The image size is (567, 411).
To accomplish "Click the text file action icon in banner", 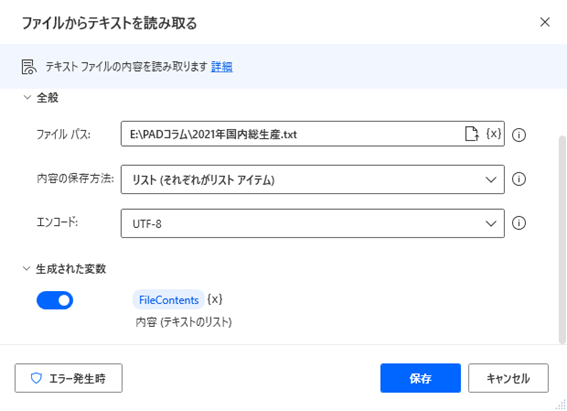I will pyautogui.click(x=29, y=67).
